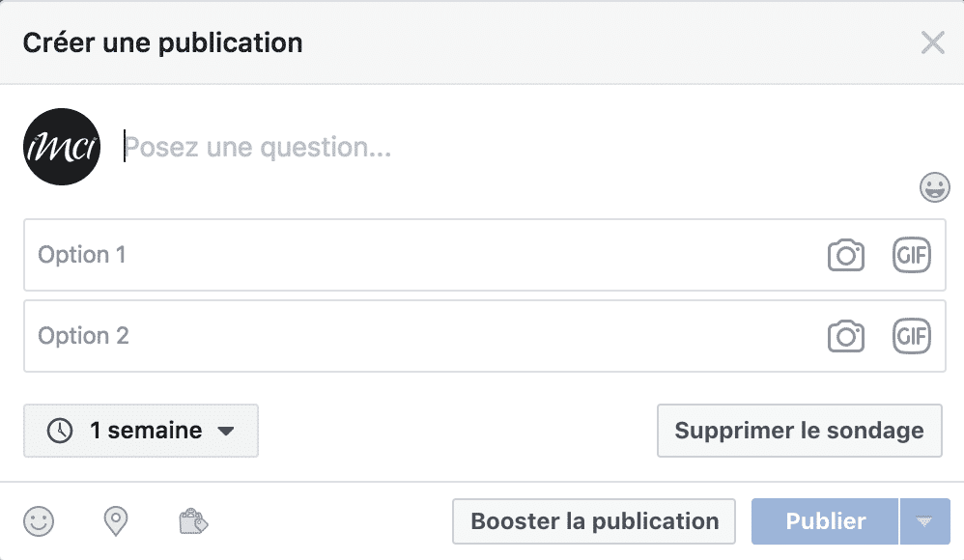
Task: Open the arrow menu next to Publier
Action: click(924, 522)
